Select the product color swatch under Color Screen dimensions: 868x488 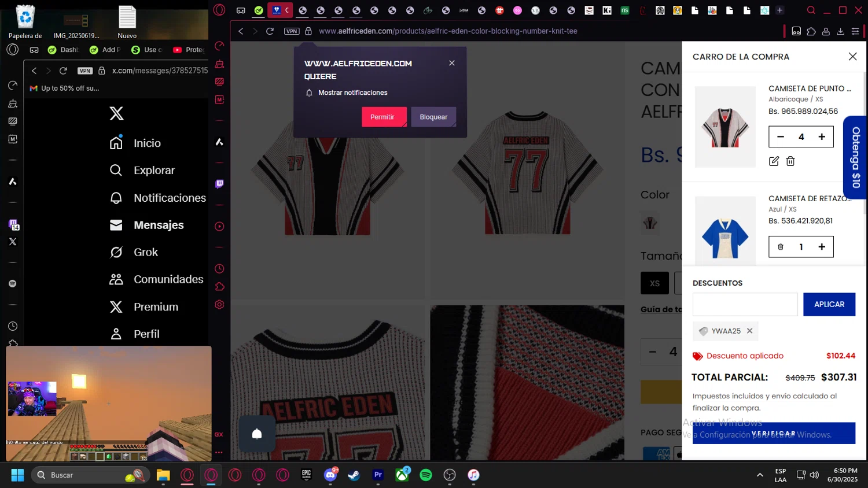click(x=650, y=223)
